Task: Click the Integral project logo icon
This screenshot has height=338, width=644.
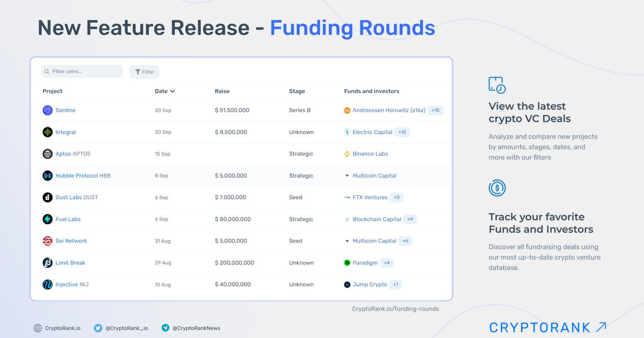Action: point(48,132)
